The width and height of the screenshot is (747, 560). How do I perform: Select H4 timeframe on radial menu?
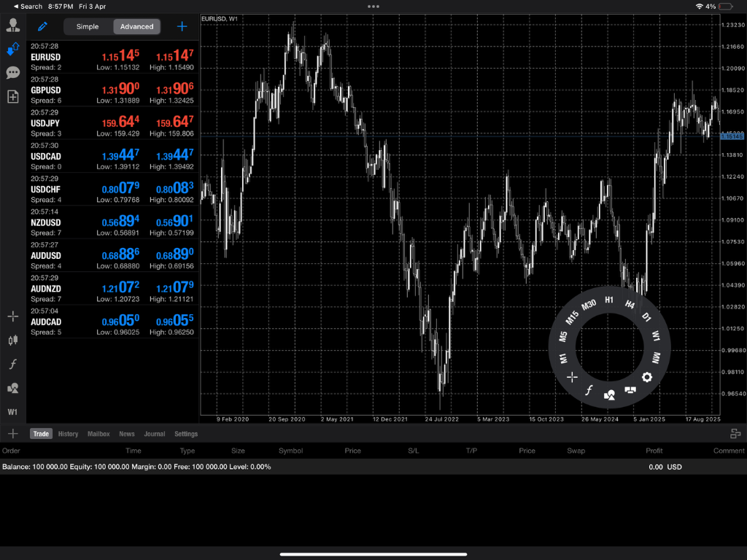(630, 305)
